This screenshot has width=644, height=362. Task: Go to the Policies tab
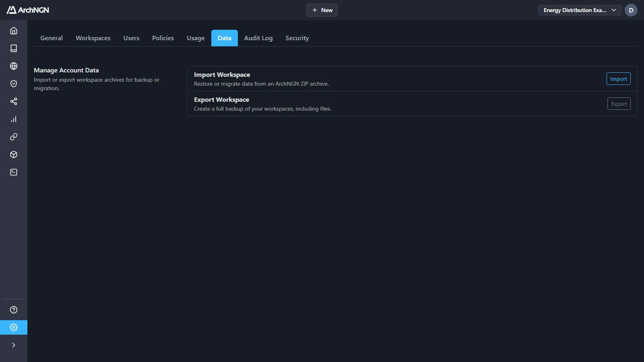point(163,38)
